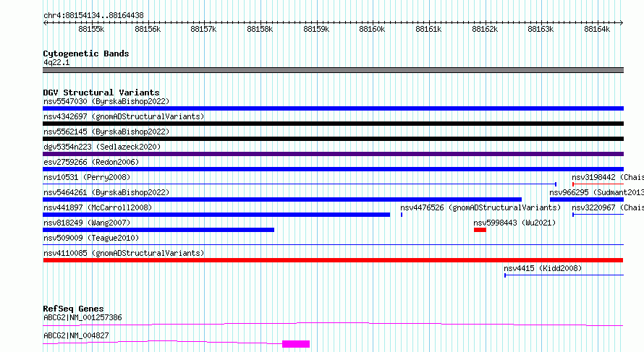Viewport: 644px width, 352px height.
Task: Click the thin nsv4415 variant line
Action: point(564,275)
